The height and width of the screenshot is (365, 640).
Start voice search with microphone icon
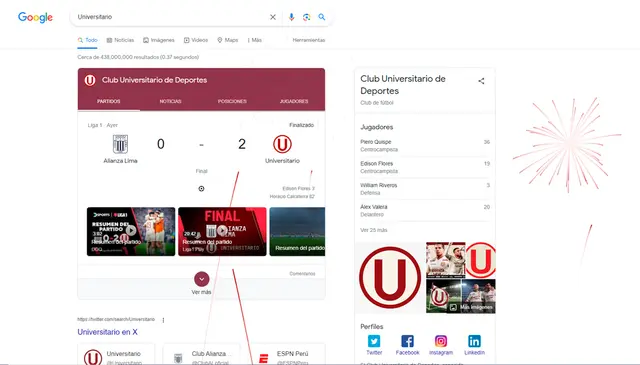[x=291, y=17]
